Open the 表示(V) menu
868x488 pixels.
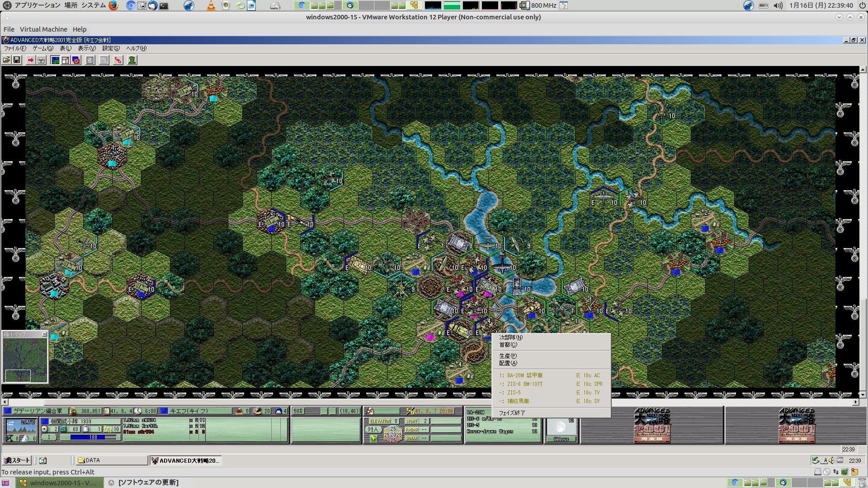tap(87, 48)
